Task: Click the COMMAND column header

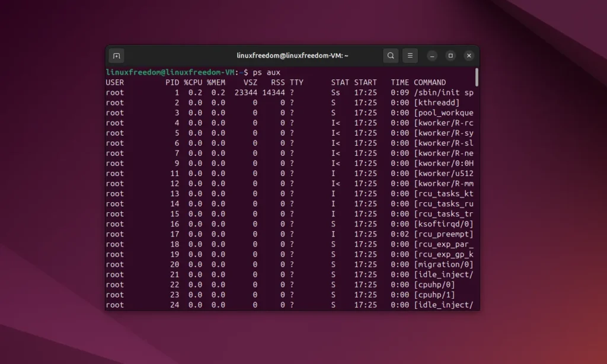Action: 430,82
